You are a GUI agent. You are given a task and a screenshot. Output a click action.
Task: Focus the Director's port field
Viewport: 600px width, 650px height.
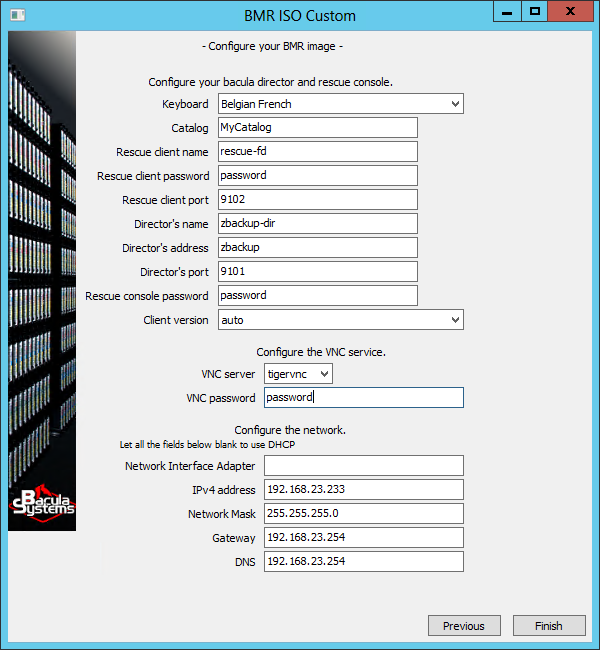318,272
